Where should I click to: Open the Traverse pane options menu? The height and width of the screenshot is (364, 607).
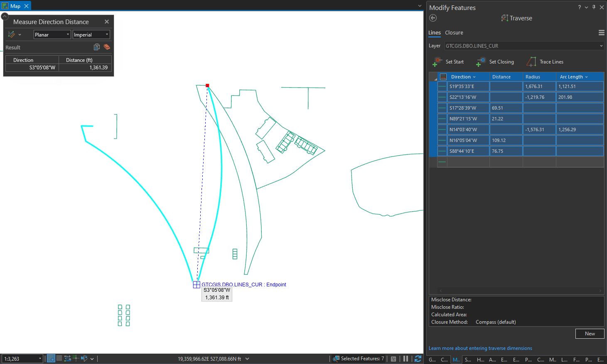pyautogui.click(x=601, y=32)
